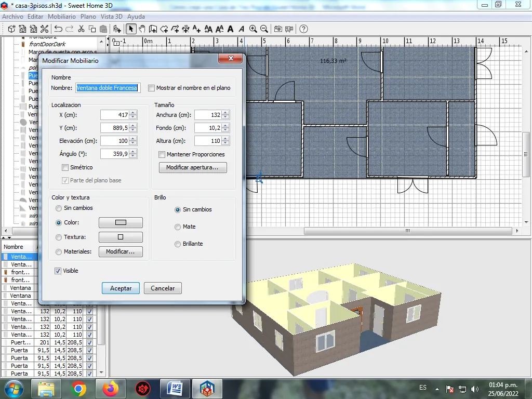Click the Decrease text size icon

[220, 29]
